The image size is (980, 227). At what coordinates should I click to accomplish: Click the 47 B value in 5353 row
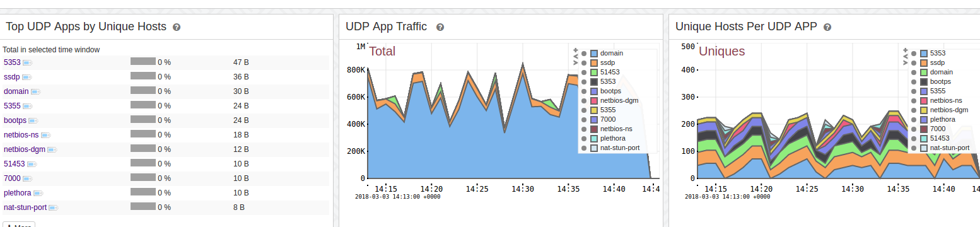[x=241, y=62]
